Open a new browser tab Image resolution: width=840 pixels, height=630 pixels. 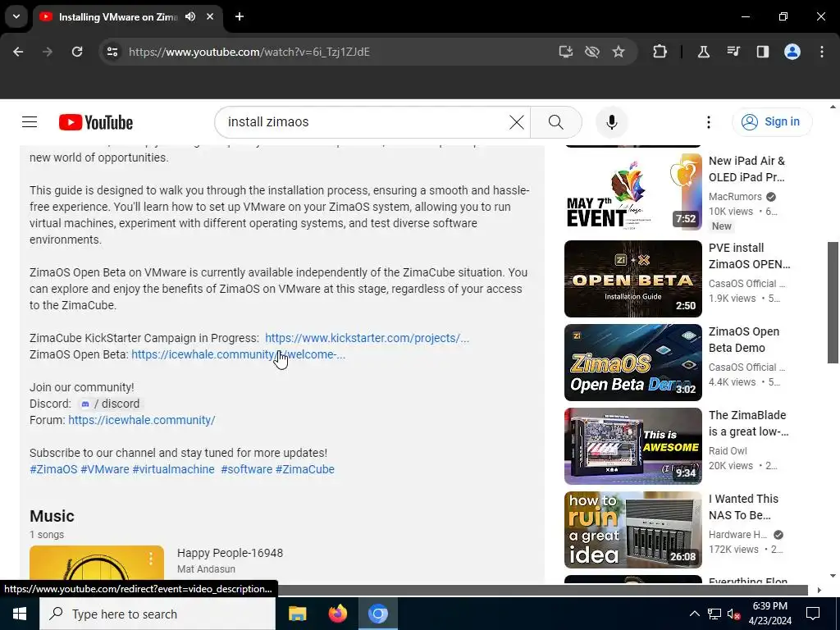240,16
